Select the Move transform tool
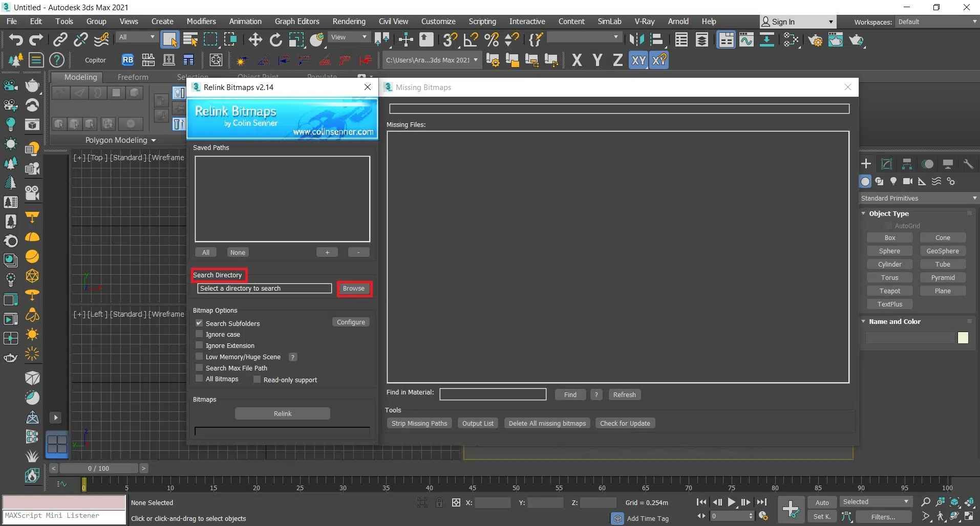The image size is (980, 526). click(255, 39)
